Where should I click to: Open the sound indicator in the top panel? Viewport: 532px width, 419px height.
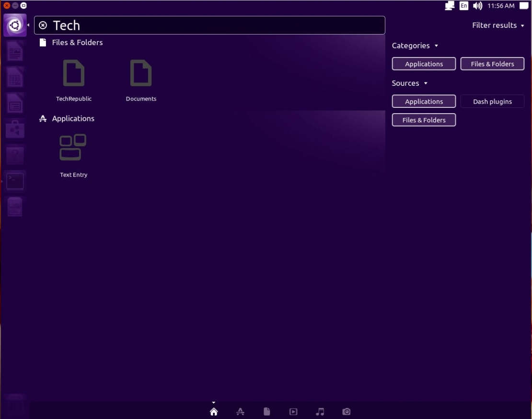[477, 6]
